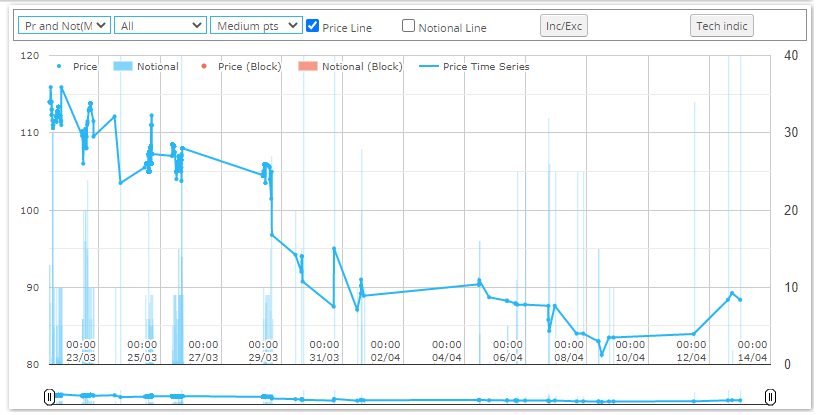Viewport: 816px width, 415px height.
Task: Toggle the Price Time Series legend line
Action: click(x=429, y=67)
